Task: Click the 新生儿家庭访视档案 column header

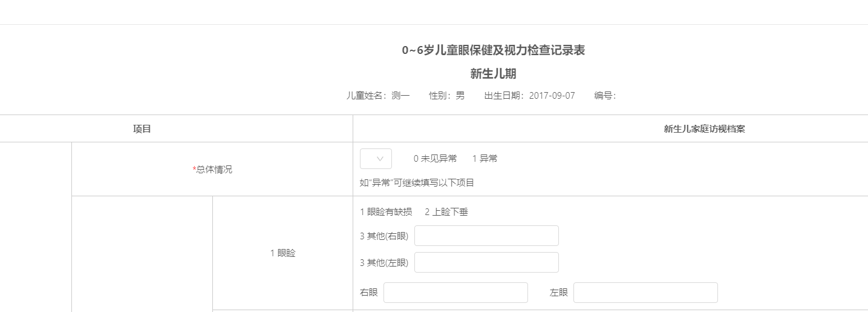Action: click(x=704, y=129)
